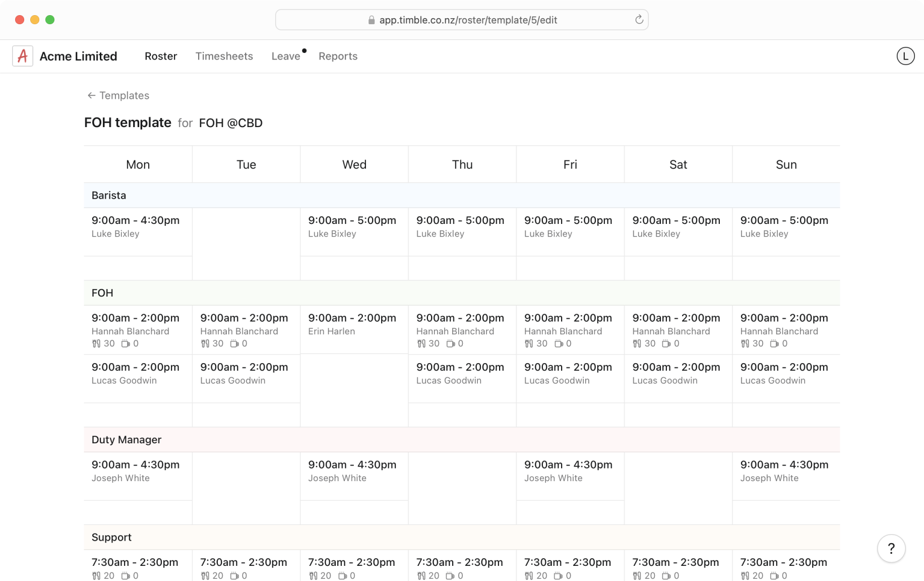Click the back arrow beside Templates
Image resolution: width=924 pixels, height=581 pixels.
(x=91, y=95)
